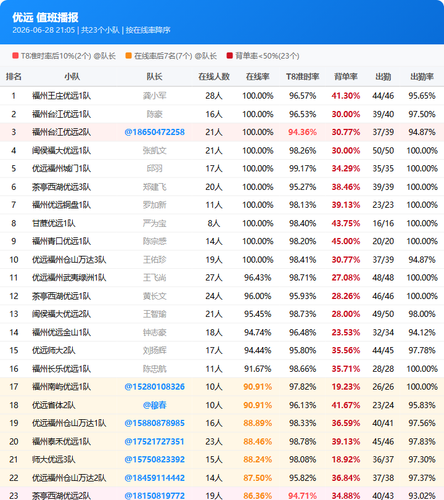Click the 2026-06-28 21:05 subtitle line

91,30
